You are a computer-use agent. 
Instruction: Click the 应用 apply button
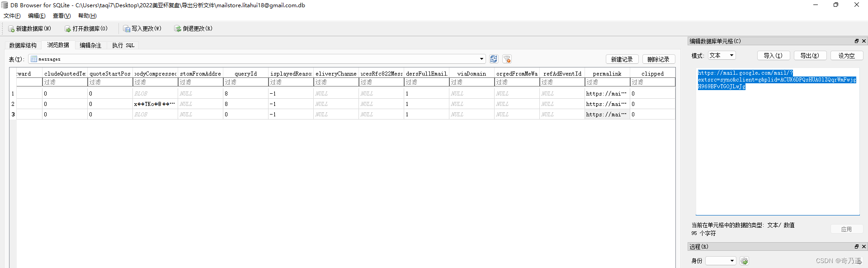click(846, 229)
